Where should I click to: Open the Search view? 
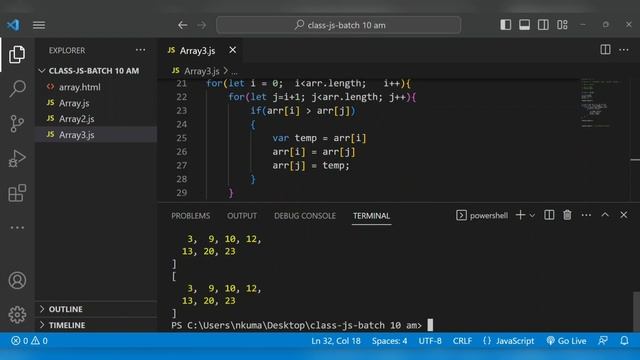click(x=17, y=88)
